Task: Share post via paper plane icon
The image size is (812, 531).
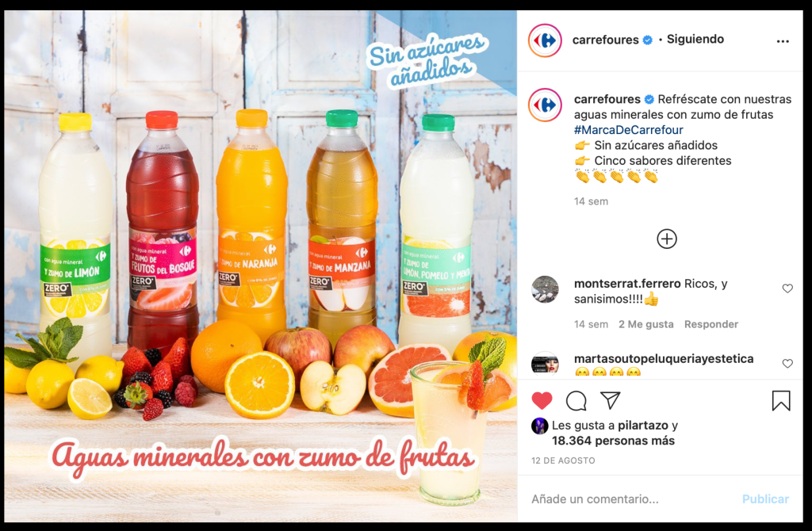Action: click(x=610, y=400)
